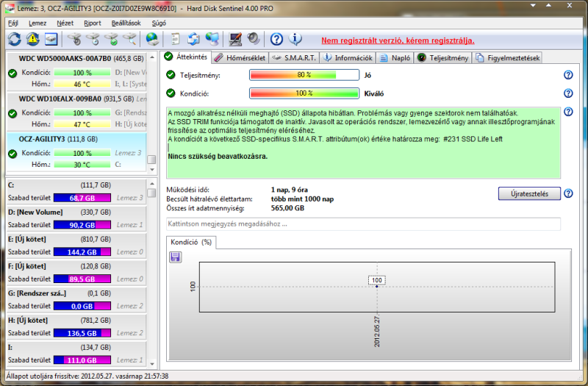Open the Riport menu
The height and width of the screenshot is (386, 588).
(93, 24)
